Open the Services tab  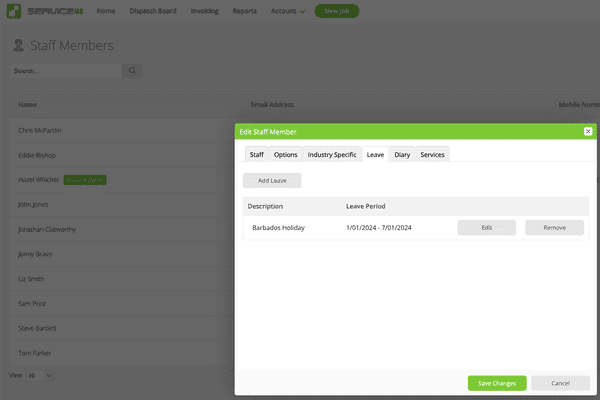pos(432,154)
